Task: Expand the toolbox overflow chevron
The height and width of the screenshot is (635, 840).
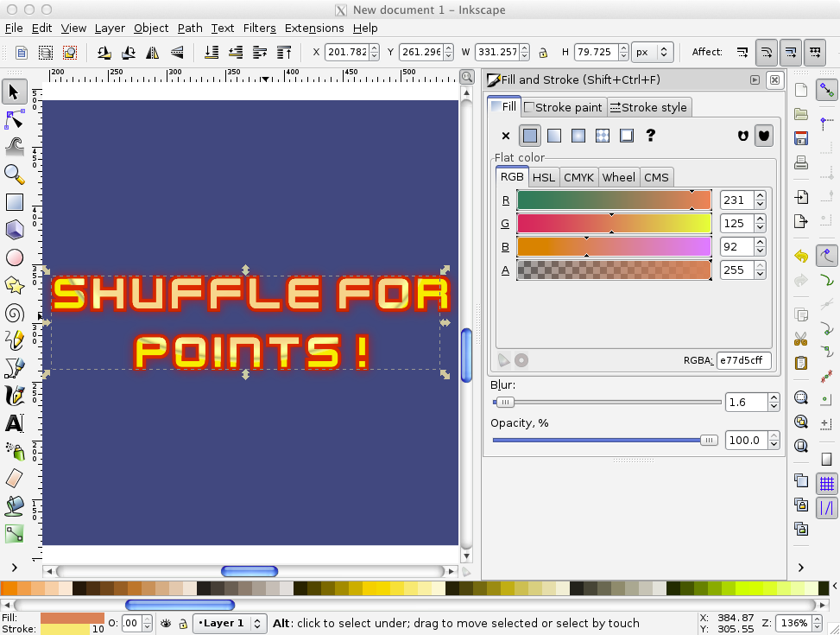Action: click(x=14, y=567)
